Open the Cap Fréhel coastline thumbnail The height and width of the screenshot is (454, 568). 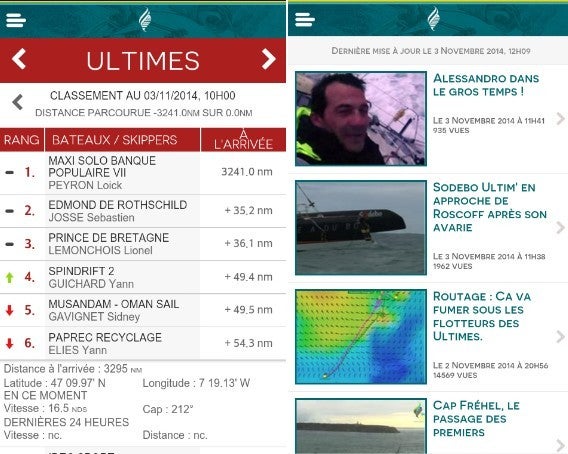pos(361,426)
